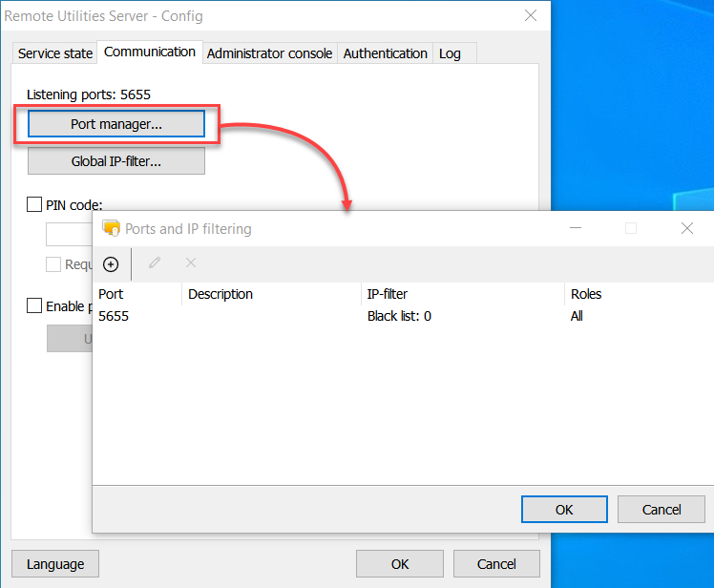
Task: Enable the PIN code checkbox
Action: pyautogui.click(x=34, y=204)
